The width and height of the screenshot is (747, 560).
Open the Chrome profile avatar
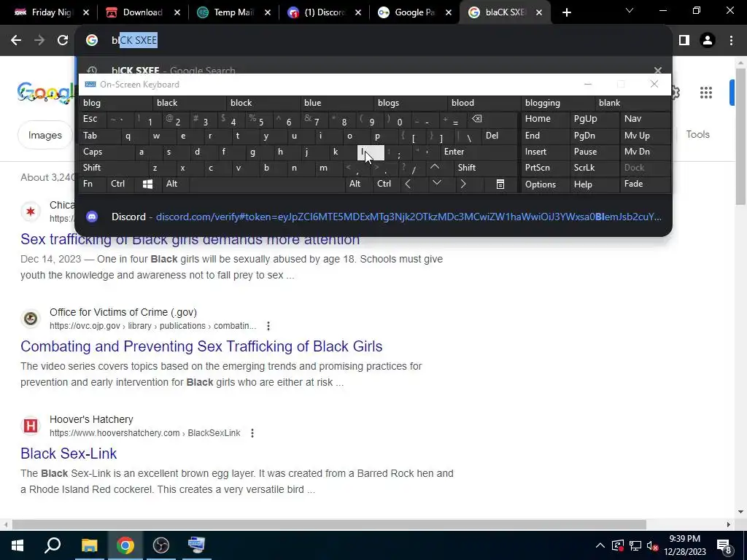pos(708,41)
